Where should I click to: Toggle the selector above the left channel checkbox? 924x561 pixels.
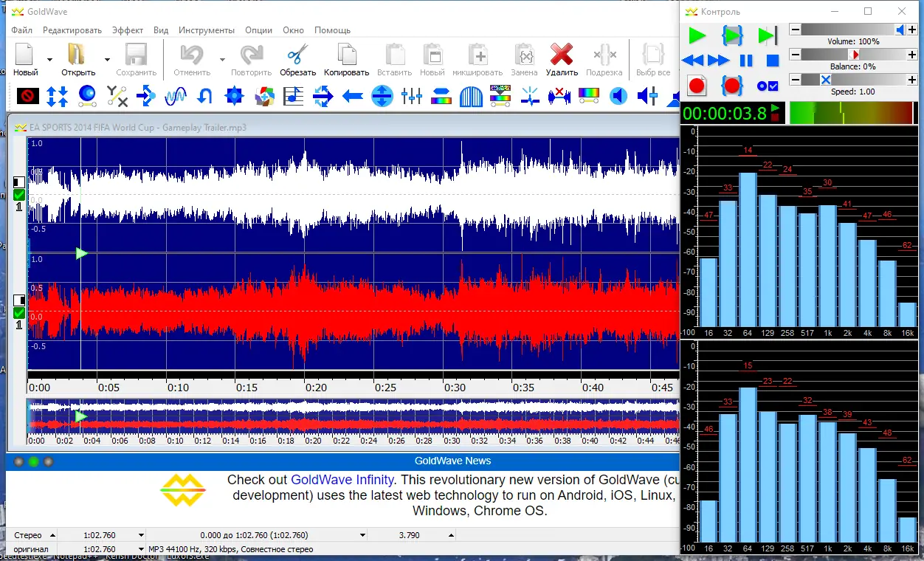coord(19,182)
